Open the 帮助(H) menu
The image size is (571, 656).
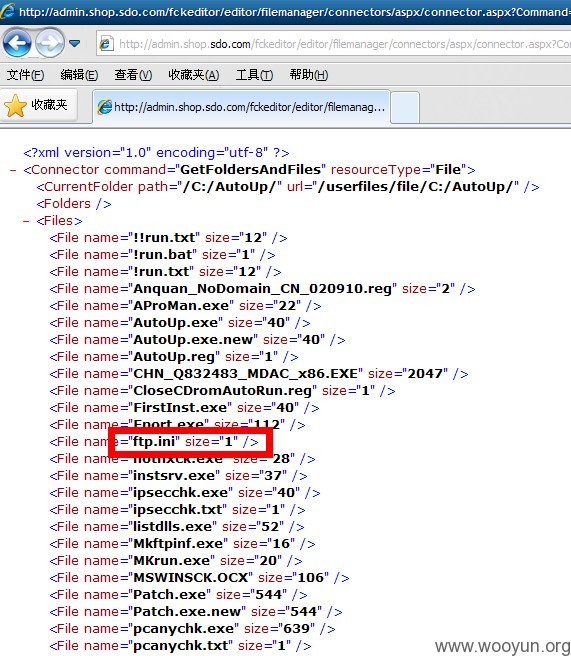(308, 75)
